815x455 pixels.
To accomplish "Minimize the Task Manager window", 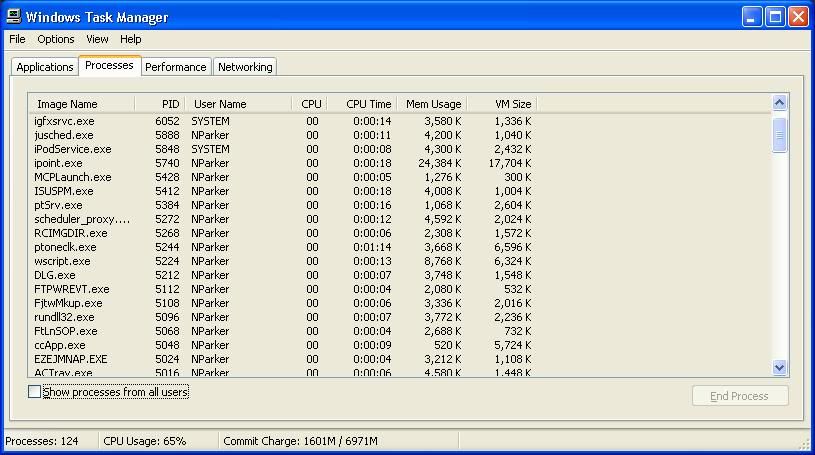I will (752, 17).
